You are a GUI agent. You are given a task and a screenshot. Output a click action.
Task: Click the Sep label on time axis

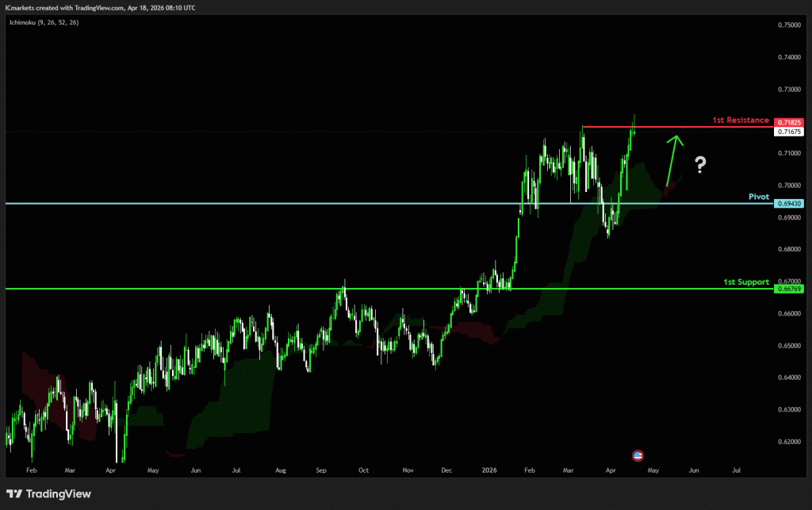click(321, 470)
